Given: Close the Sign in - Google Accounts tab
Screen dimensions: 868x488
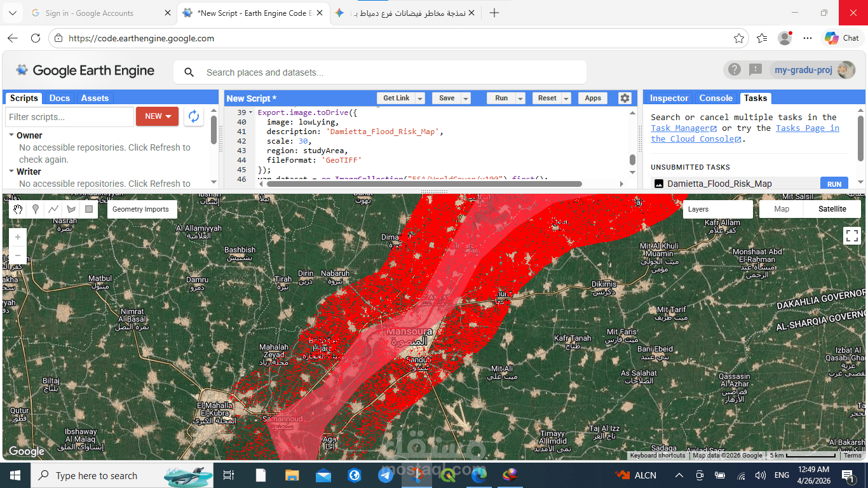Looking at the screenshot, I should tap(168, 13).
